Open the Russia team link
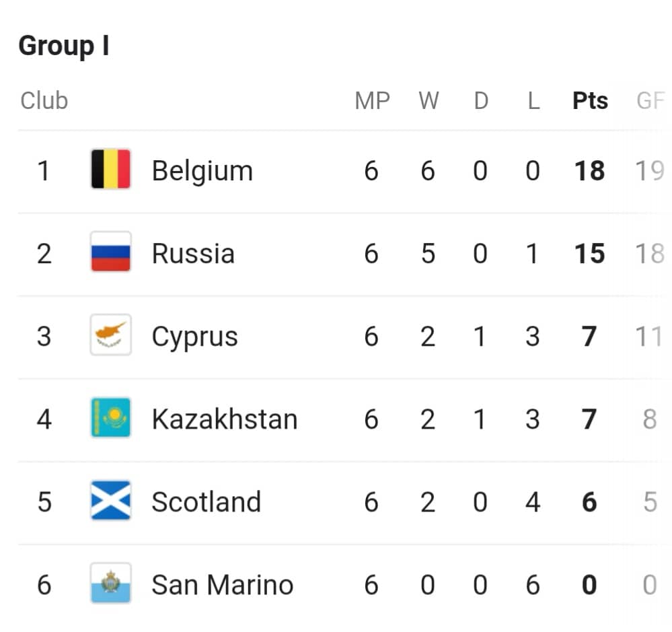Image resolution: width=672 pixels, height=632 pixels. pyautogui.click(x=193, y=253)
